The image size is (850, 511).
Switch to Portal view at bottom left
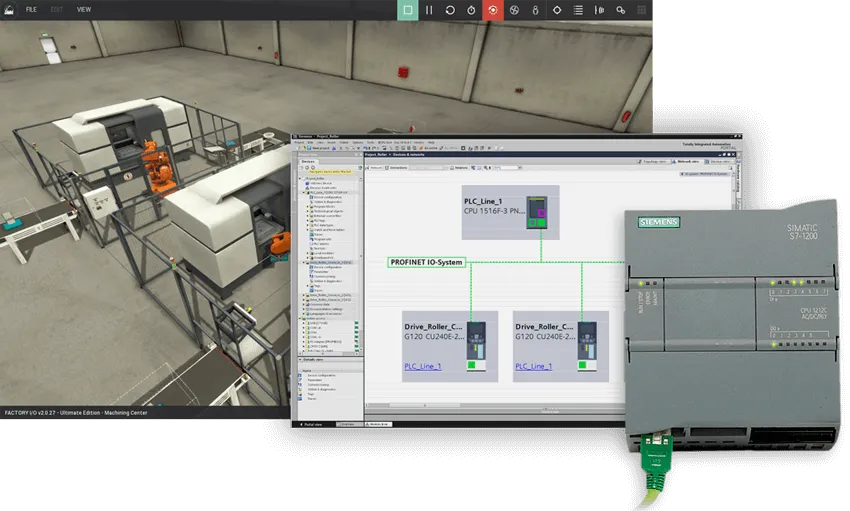point(312,424)
